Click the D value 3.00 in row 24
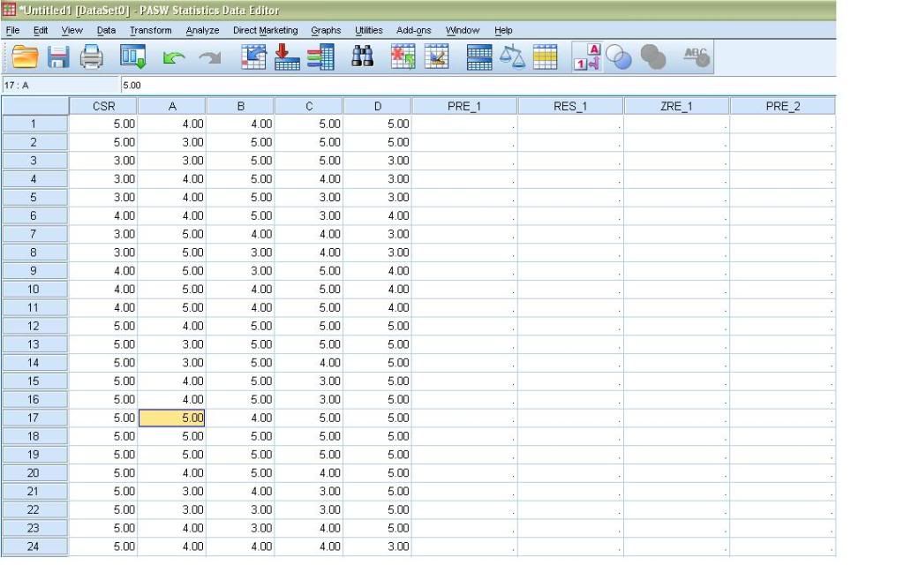 coord(378,547)
